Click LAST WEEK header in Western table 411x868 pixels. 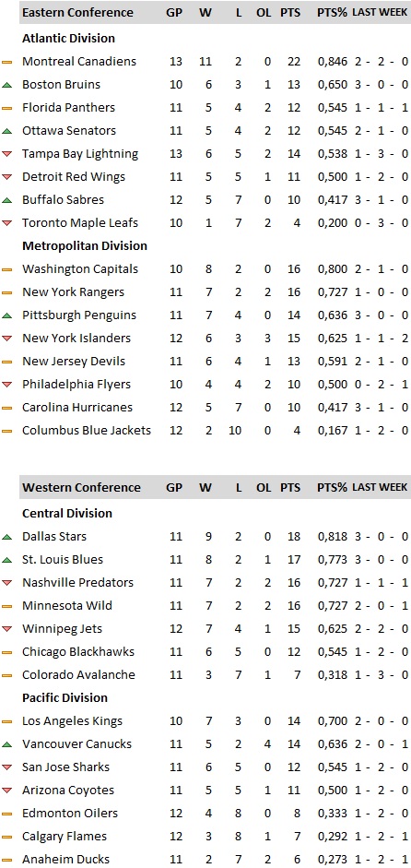(x=380, y=487)
